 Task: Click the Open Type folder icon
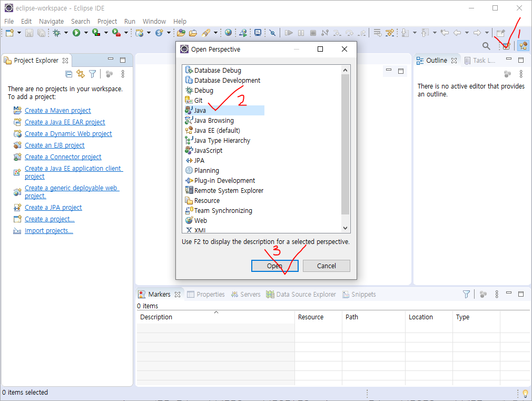(x=181, y=33)
